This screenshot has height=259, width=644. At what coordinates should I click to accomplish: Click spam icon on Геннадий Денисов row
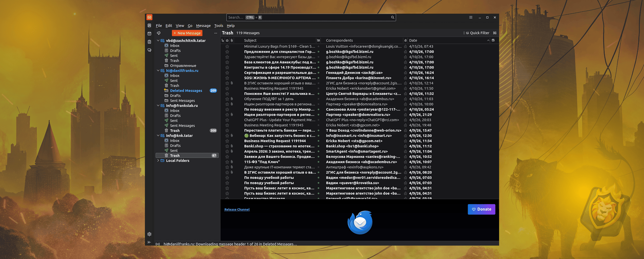405,73
